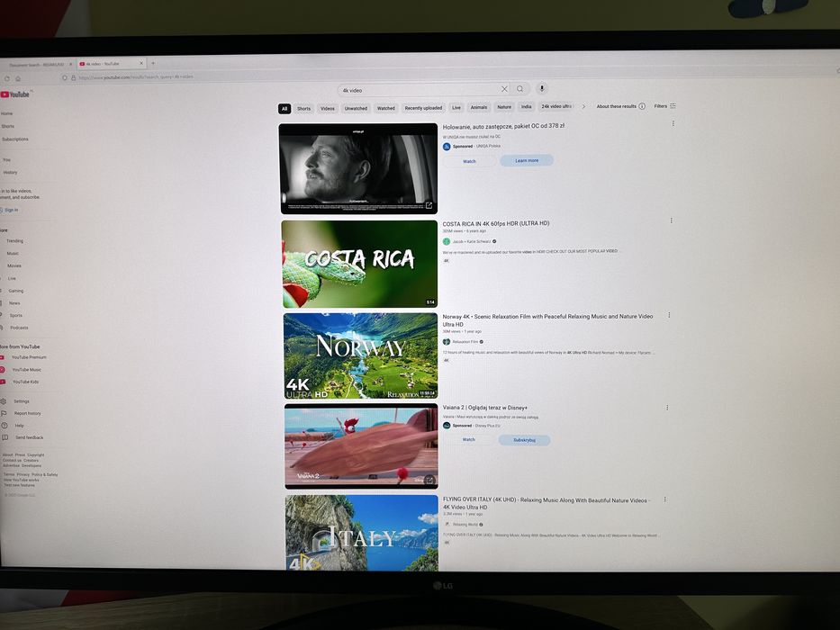Click the Report history flag icon

tap(4, 414)
